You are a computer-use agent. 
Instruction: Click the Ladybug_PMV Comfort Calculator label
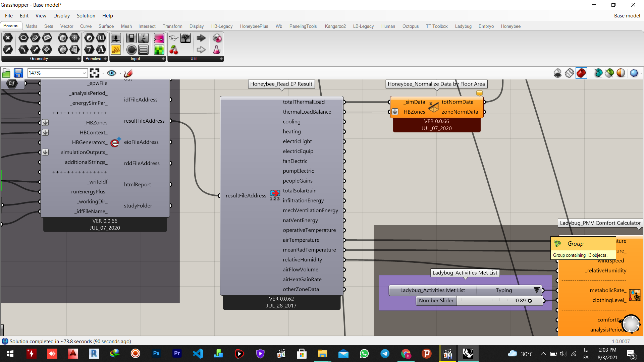click(600, 223)
